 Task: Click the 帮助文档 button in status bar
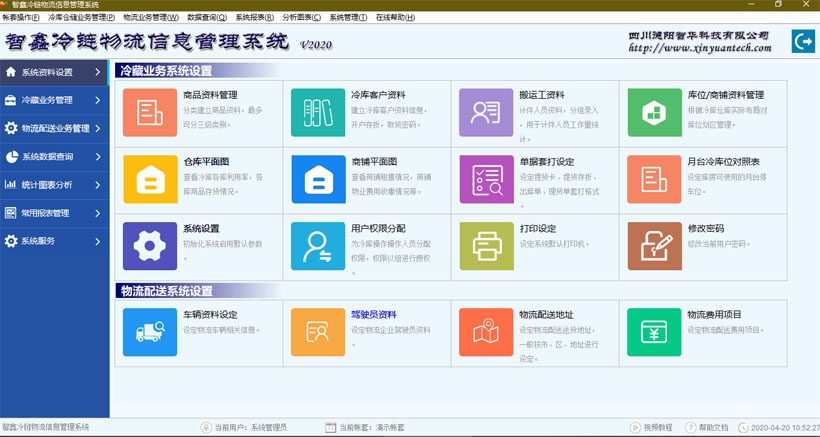pos(705,427)
